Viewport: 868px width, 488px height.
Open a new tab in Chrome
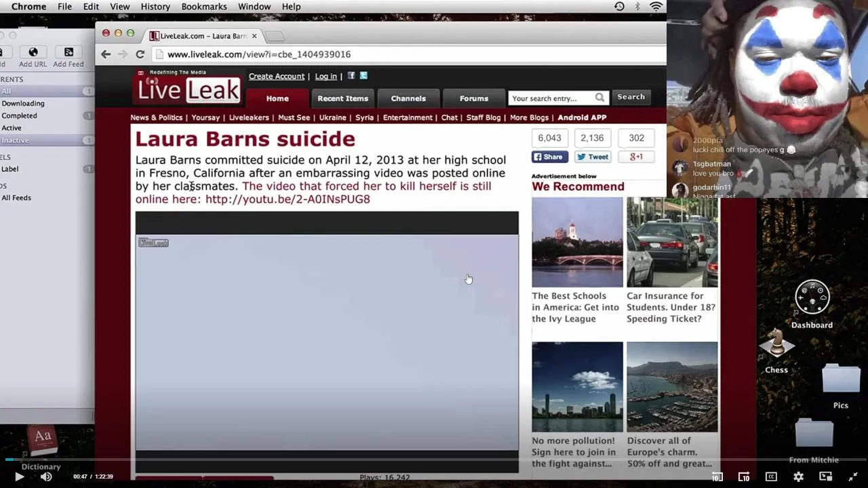[x=274, y=36]
